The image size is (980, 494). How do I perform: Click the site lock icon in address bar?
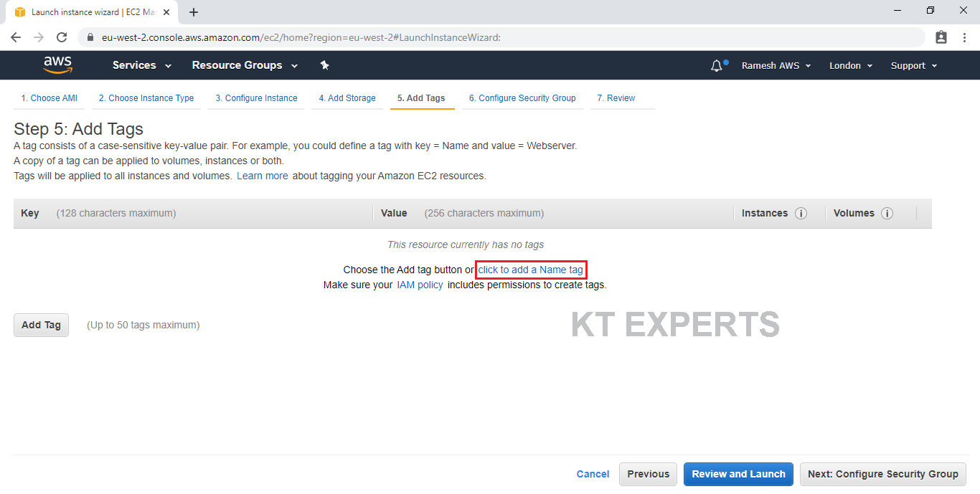90,37
